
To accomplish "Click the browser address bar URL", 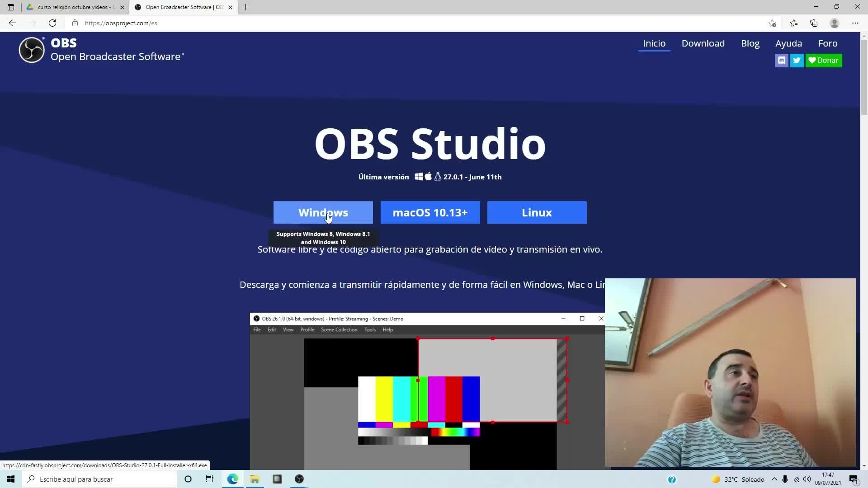I will [121, 23].
